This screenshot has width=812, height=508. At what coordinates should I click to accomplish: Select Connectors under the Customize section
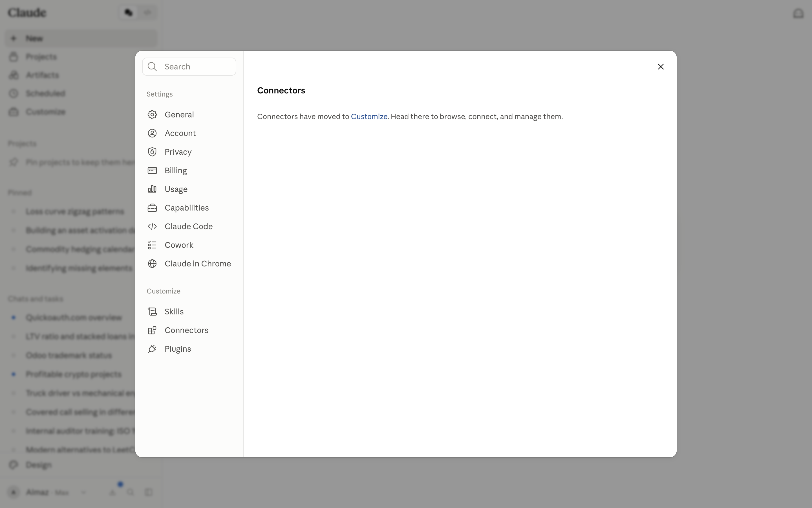tap(189, 330)
